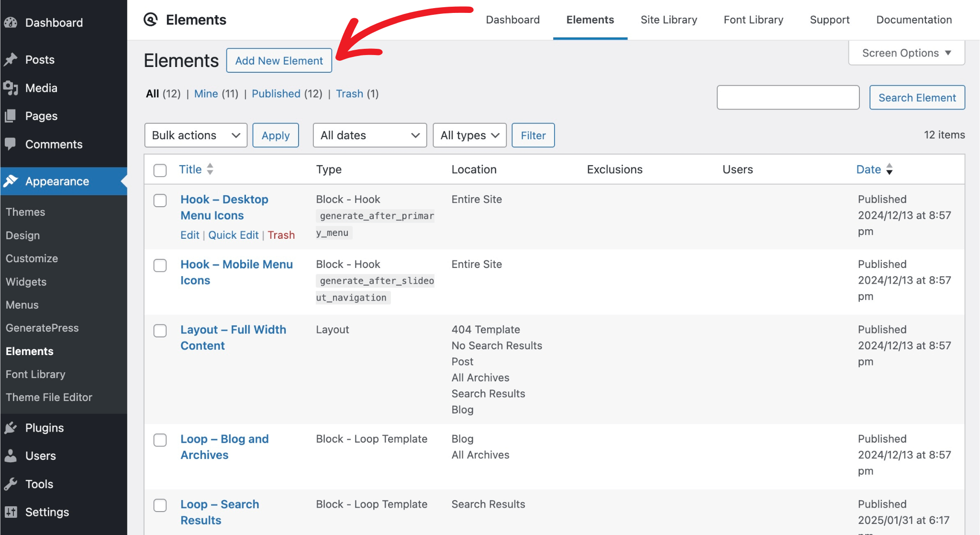Click the Comments speech bubble icon
This screenshot has height=535, width=980.
point(11,144)
